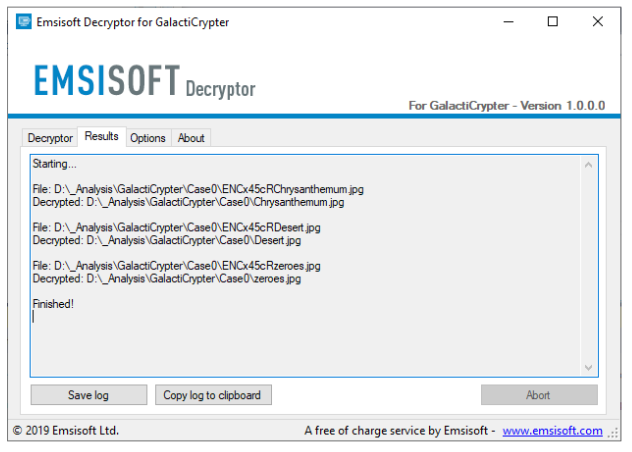Minimize the Emsisoft Decryptor window

(x=509, y=21)
